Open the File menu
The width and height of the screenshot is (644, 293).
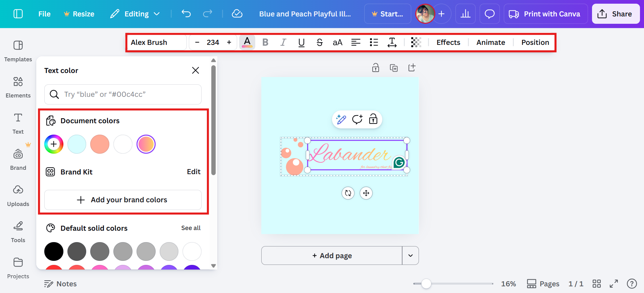click(x=44, y=14)
